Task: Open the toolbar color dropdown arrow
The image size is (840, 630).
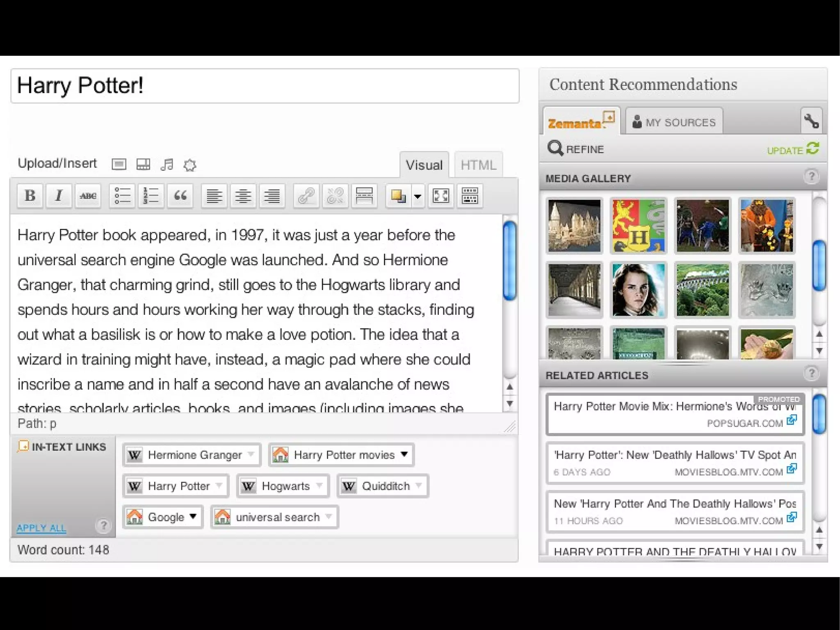Action: click(418, 197)
